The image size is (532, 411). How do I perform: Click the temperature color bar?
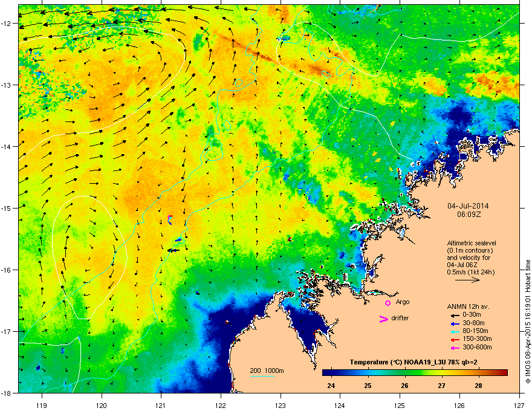(415, 372)
